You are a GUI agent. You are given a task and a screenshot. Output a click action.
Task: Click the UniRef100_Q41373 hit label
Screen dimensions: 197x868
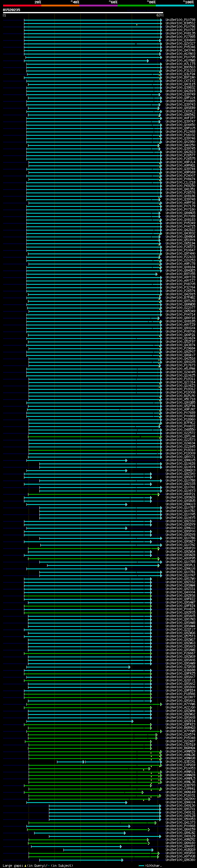[x=180, y=822]
